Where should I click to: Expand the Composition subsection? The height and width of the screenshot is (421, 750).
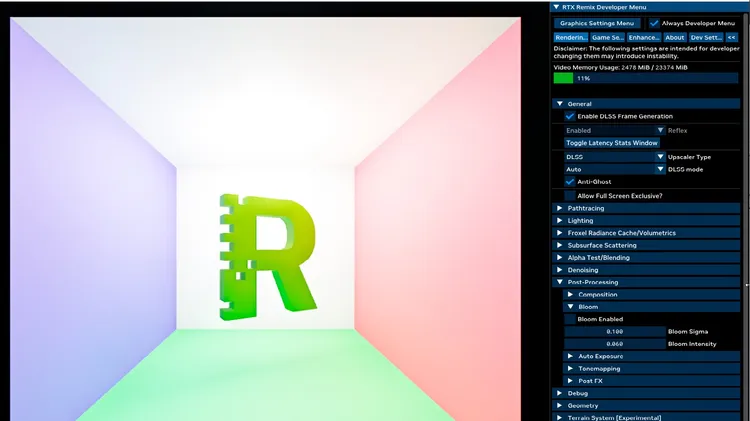pyautogui.click(x=653, y=295)
